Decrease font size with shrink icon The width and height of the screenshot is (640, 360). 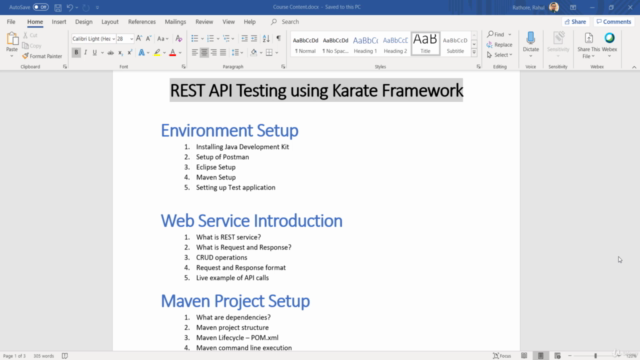click(x=149, y=38)
